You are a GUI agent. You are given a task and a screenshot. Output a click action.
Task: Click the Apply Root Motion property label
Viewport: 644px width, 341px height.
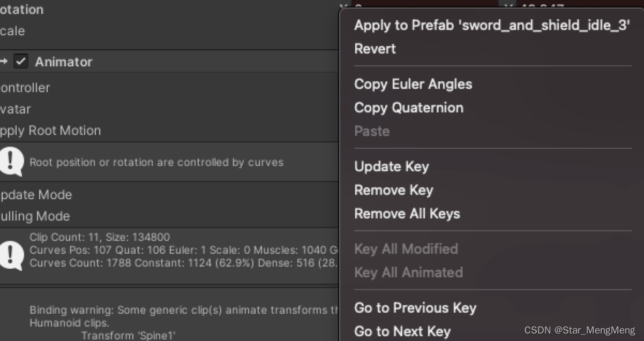(50, 131)
